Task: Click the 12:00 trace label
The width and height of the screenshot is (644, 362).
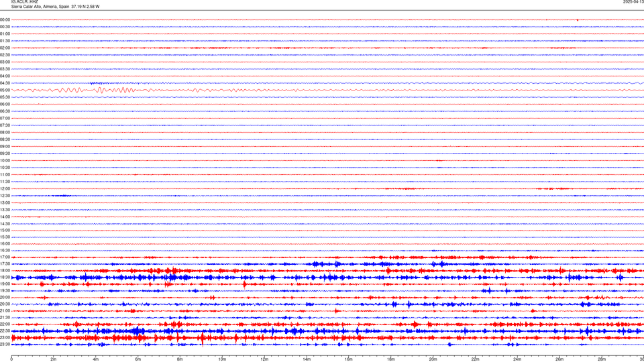Action: pos(5,189)
